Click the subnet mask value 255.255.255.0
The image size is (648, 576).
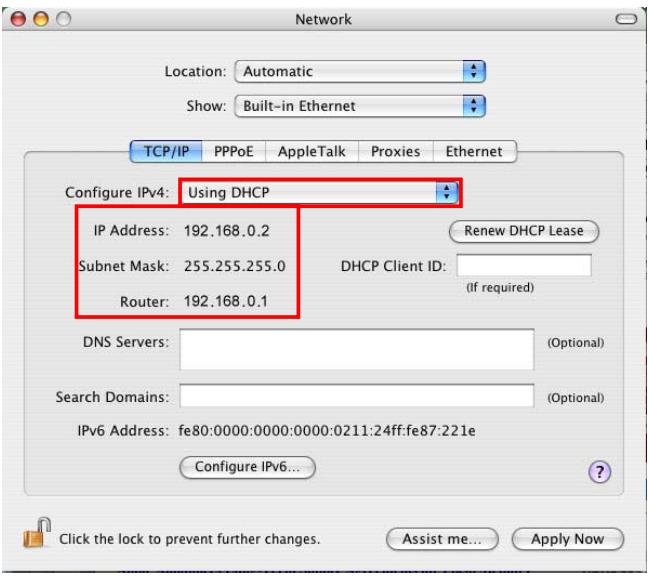(x=235, y=266)
